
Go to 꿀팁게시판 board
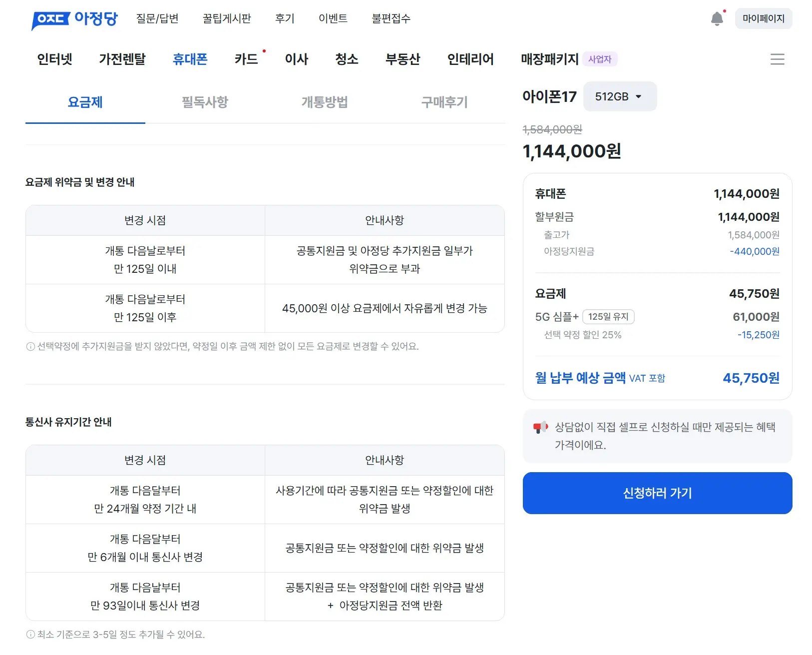pos(226,18)
